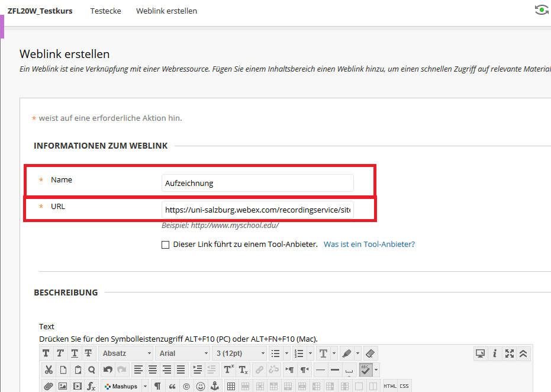Open editor help info icon

coord(495,354)
